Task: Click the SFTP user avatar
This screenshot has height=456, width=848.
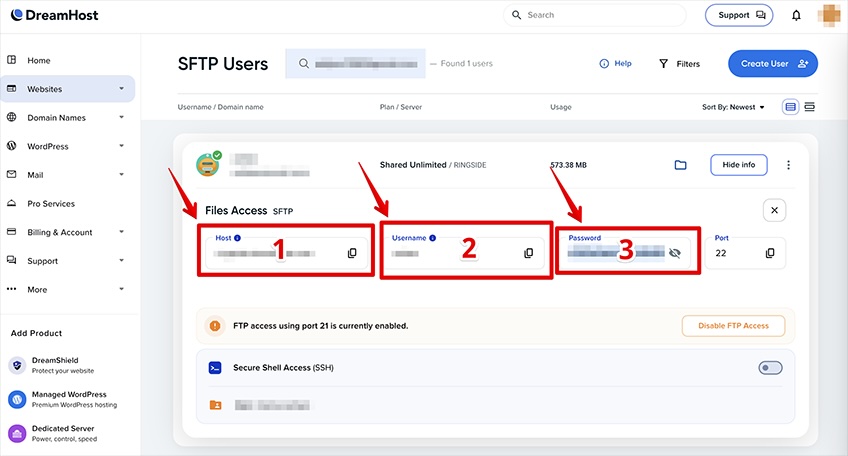Action: [208, 164]
